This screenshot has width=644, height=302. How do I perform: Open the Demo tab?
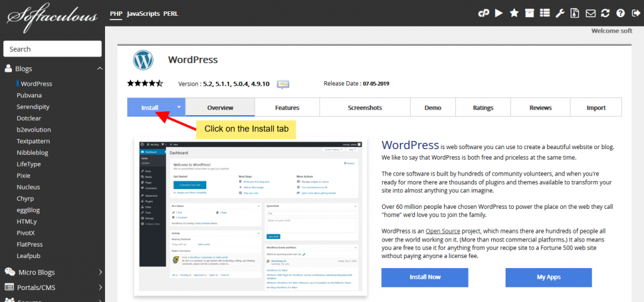coord(433,108)
